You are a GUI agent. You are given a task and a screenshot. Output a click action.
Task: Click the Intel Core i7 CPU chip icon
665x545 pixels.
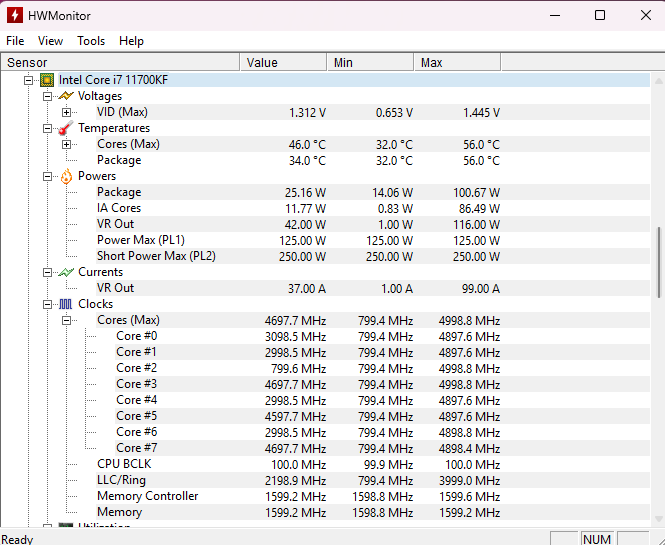pos(47,80)
